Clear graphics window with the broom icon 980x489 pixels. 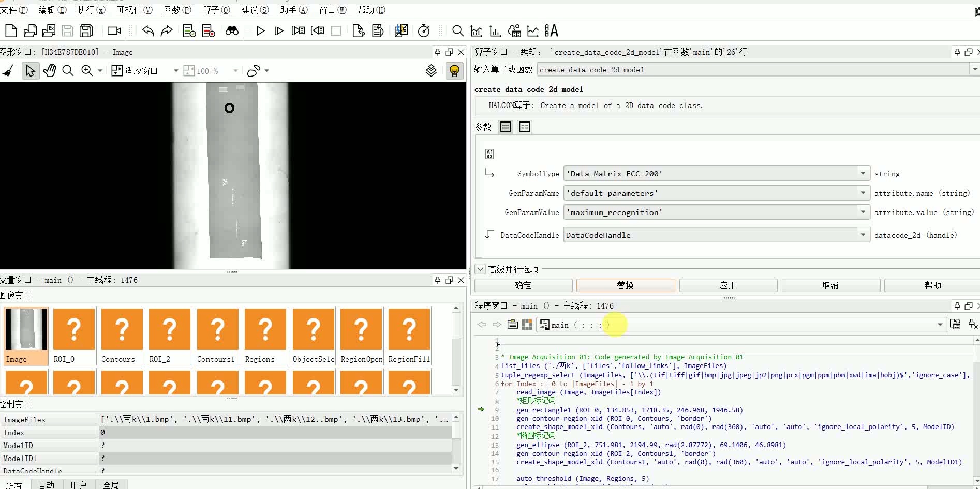[x=8, y=71]
